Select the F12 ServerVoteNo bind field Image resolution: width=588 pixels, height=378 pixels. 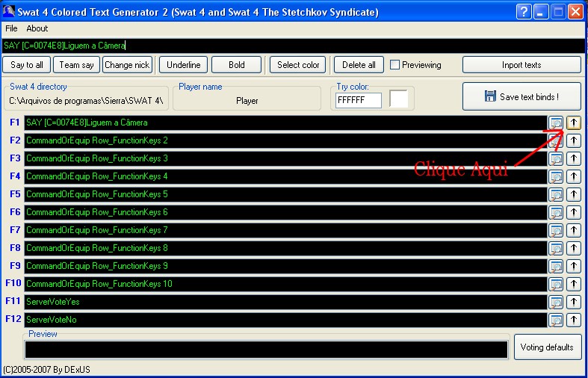(x=285, y=320)
